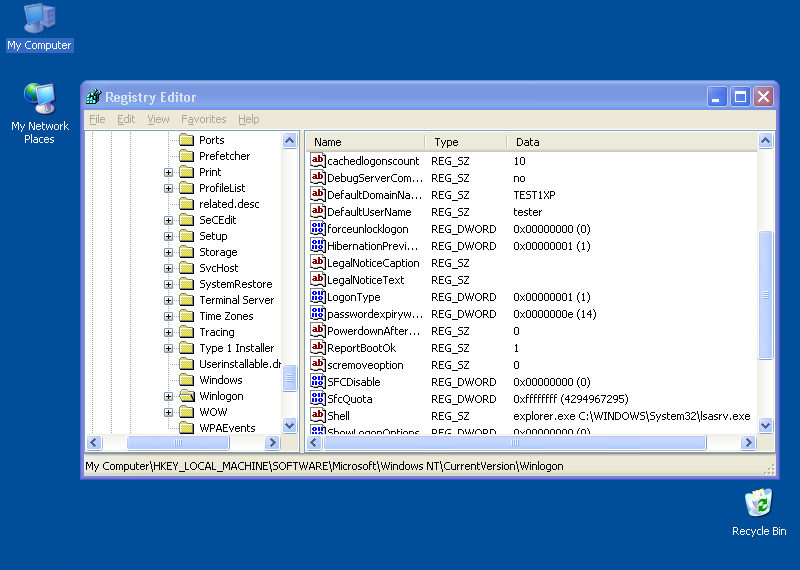Click the Shell string value icon
This screenshot has width=800, height=570.
pos(317,416)
